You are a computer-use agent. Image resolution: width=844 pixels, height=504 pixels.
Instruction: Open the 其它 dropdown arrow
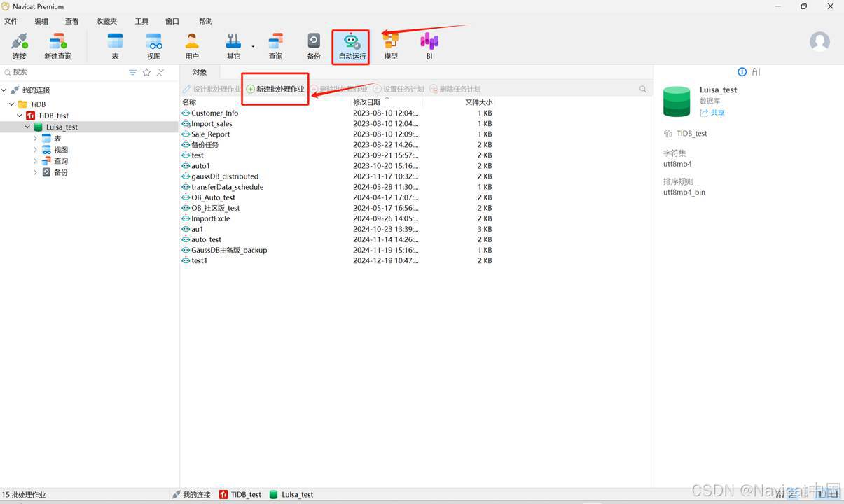pos(253,47)
